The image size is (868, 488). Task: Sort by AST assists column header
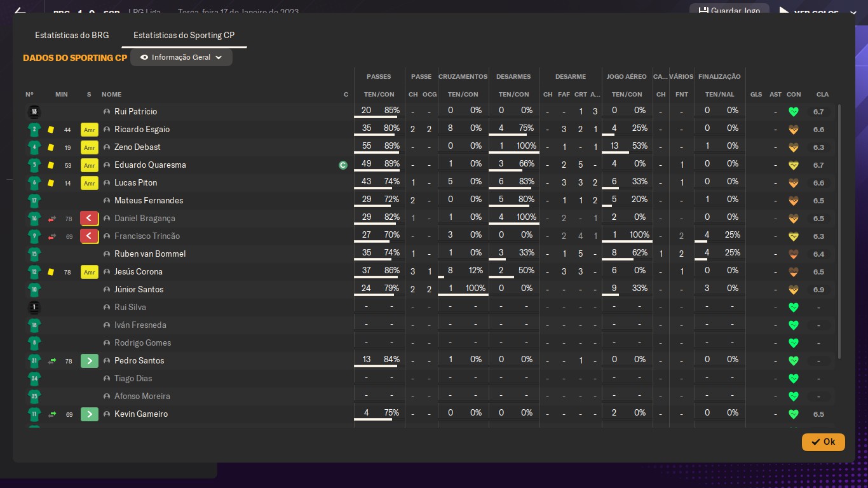[x=775, y=95]
